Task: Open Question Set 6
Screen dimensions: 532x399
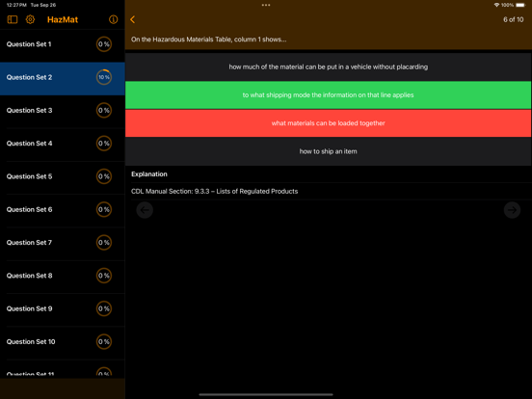Action: [x=63, y=210]
